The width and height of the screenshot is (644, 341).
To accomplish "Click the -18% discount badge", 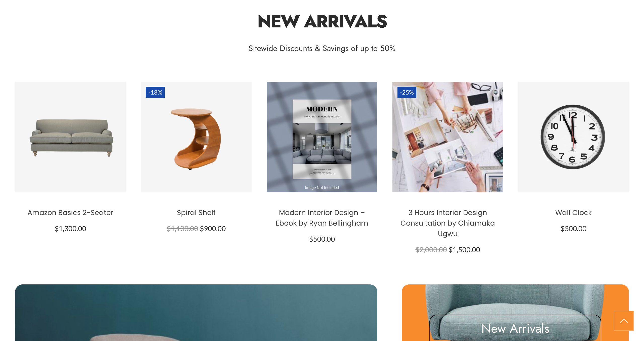I will (x=155, y=92).
